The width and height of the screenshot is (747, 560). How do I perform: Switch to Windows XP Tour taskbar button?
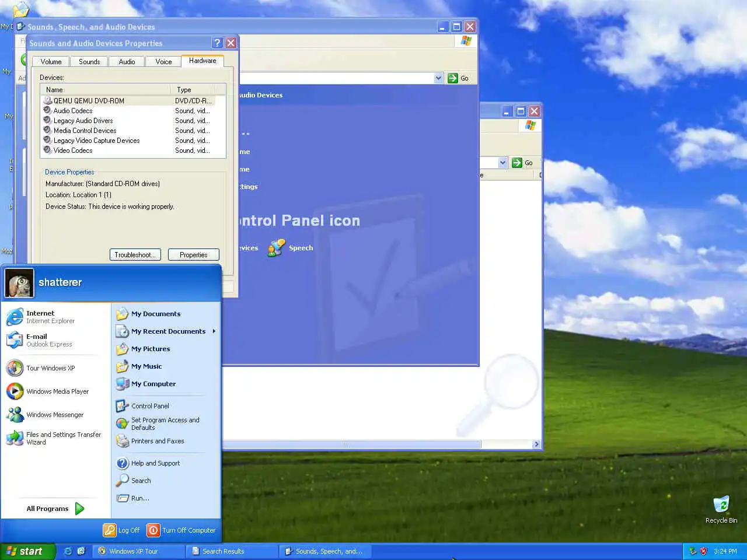(x=138, y=551)
